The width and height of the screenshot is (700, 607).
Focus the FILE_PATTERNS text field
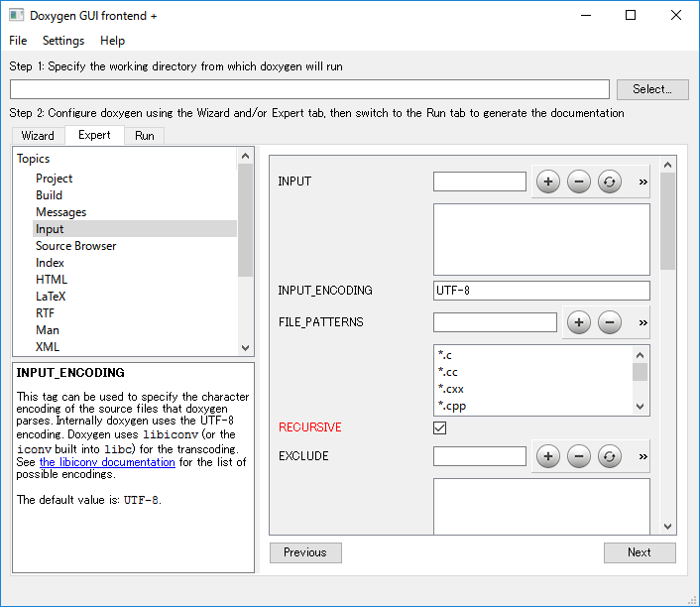[x=495, y=322]
